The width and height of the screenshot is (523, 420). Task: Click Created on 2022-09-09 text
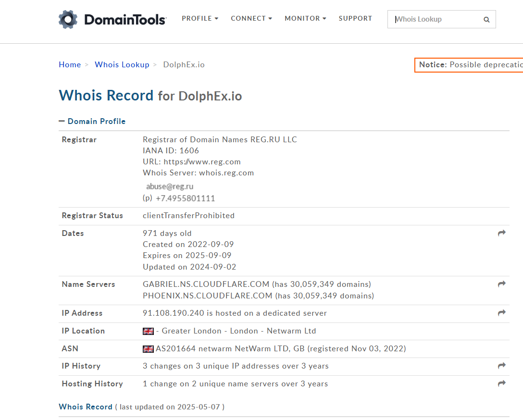pos(188,244)
